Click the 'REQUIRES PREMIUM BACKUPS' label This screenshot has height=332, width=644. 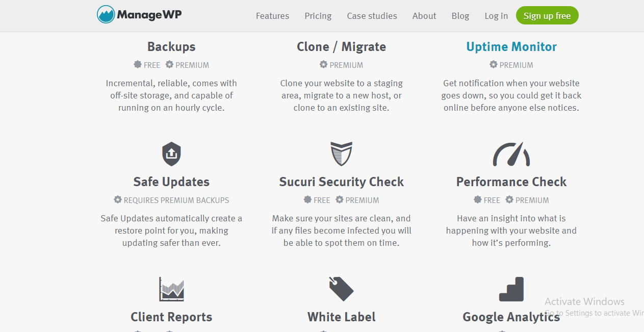(x=176, y=200)
